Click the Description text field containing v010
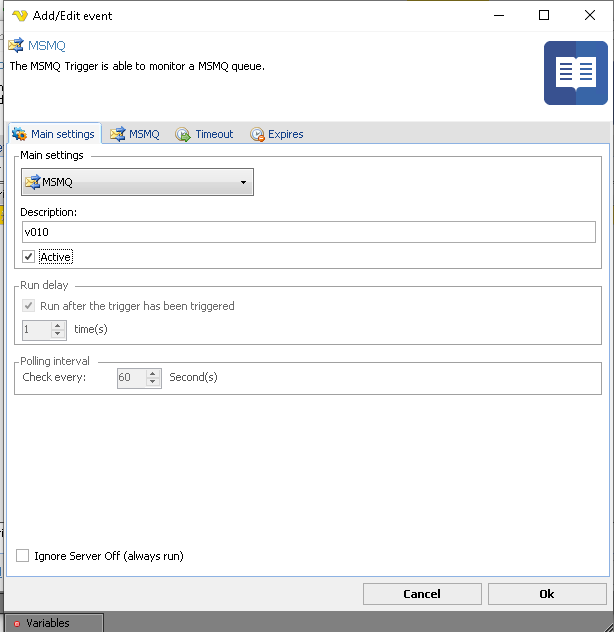This screenshot has height=632, width=614. click(308, 232)
